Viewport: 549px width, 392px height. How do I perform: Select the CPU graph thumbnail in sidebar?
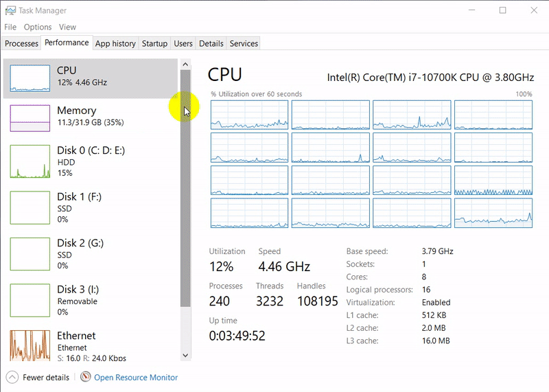[30, 79]
